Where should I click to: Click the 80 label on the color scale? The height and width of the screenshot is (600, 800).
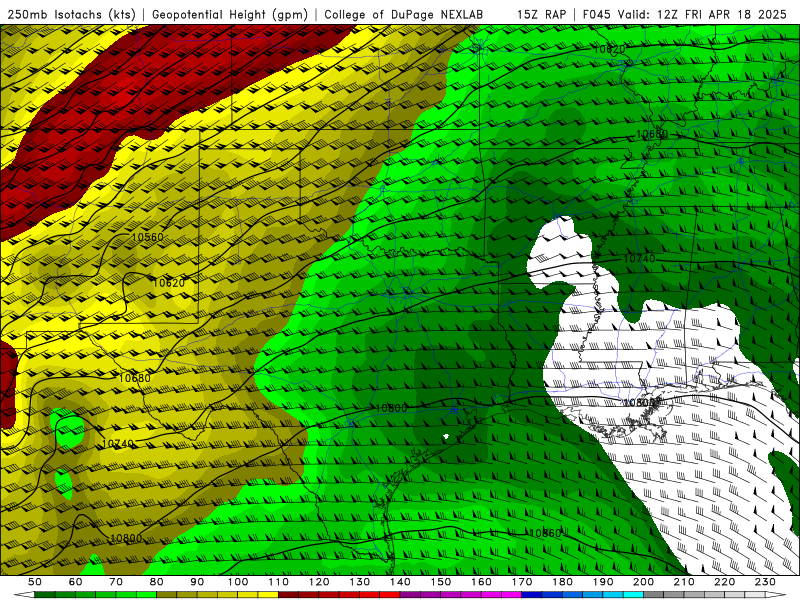tap(157, 582)
